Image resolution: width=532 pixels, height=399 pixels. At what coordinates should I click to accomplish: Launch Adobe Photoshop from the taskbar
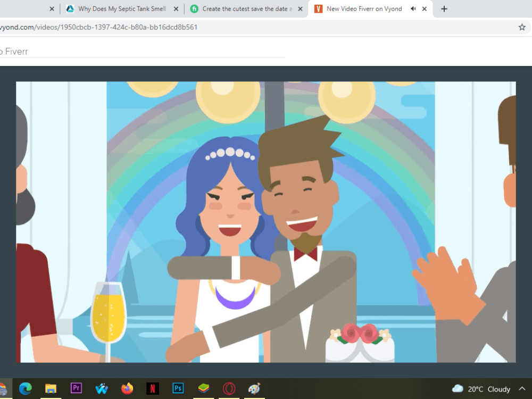[x=178, y=388]
